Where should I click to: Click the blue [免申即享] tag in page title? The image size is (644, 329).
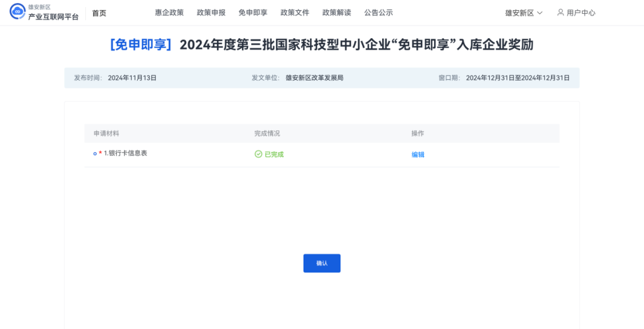coord(141,45)
